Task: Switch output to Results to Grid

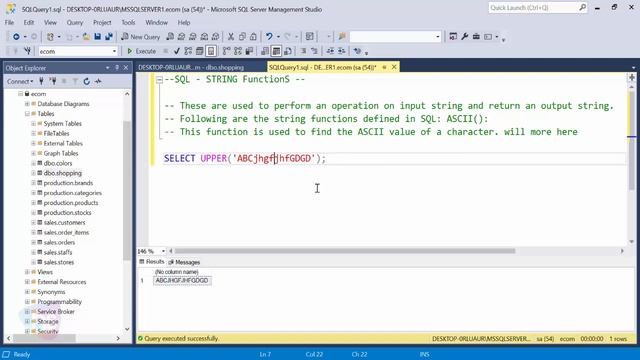Action: click(x=276, y=51)
